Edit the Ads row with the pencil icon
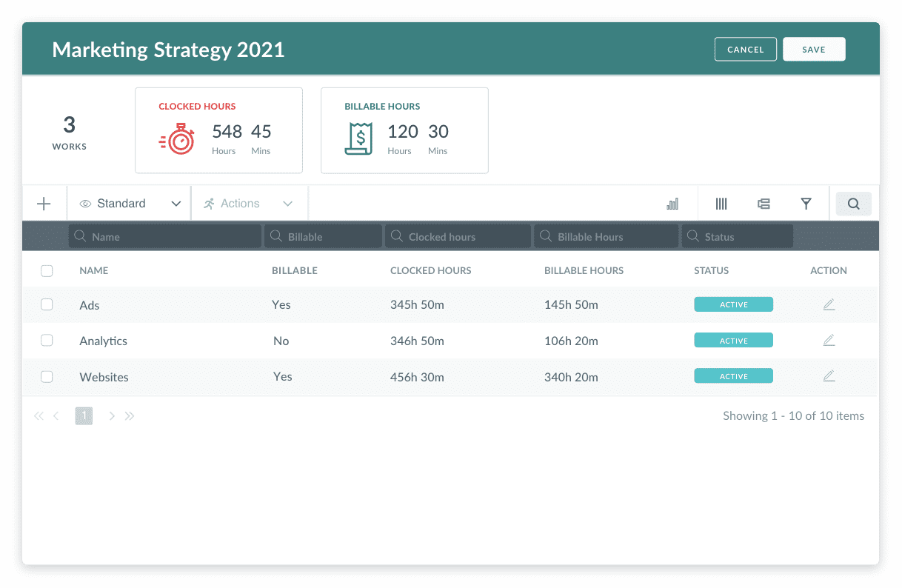This screenshot has height=588, width=902. (829, 304)
